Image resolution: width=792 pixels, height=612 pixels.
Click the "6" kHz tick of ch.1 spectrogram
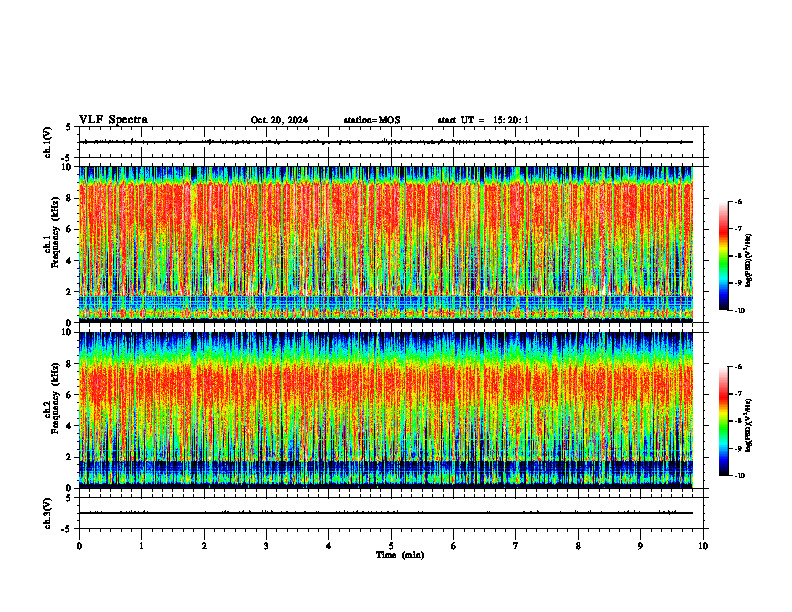point(70,229)
